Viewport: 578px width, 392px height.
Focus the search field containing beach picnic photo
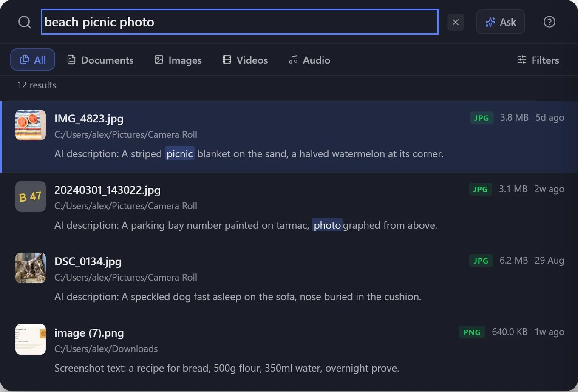(240, 22)
